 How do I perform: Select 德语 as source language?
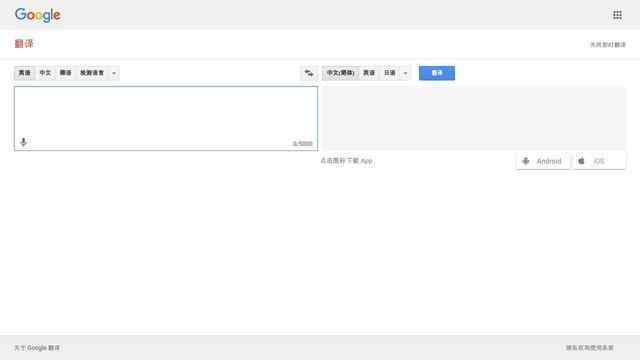point(65,73)
